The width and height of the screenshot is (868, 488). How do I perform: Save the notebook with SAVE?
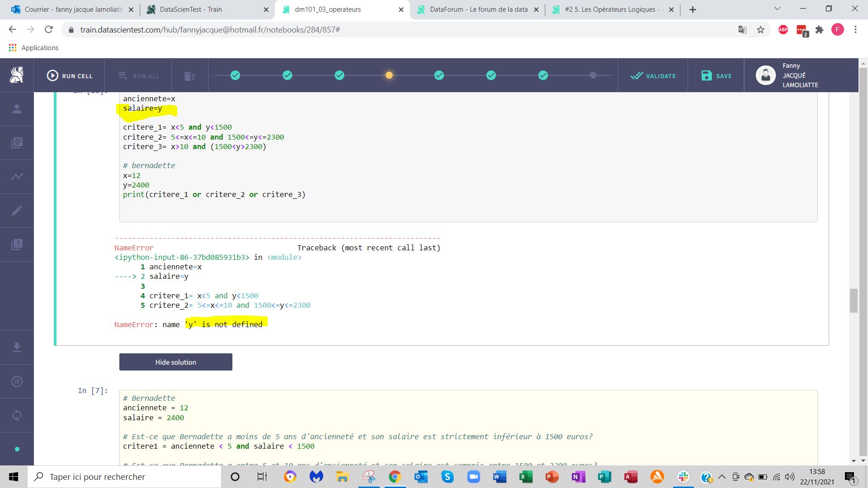(x=716, y=76)
